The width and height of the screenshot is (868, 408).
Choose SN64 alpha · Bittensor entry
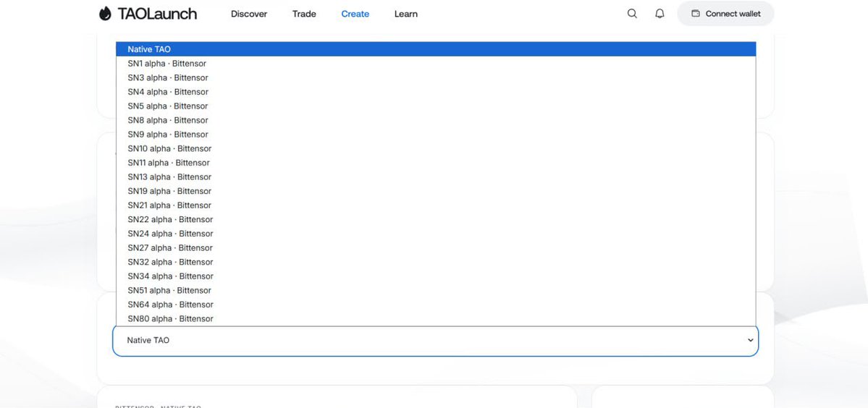[x=437, y=305]
